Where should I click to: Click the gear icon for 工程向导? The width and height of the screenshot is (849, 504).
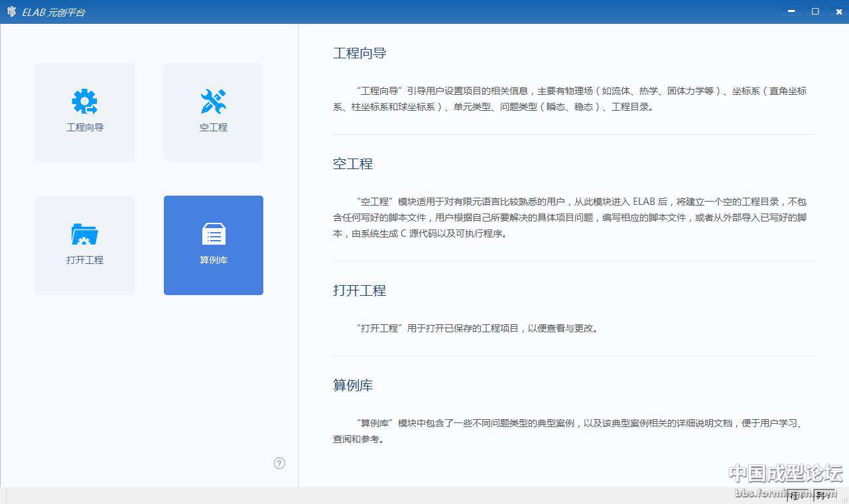coord(85,101)
